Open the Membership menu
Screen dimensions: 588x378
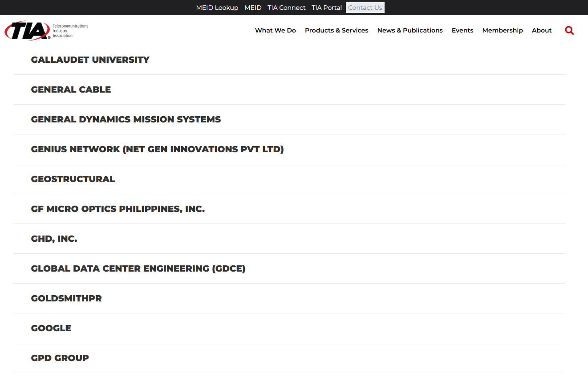(x=503, y=30)
